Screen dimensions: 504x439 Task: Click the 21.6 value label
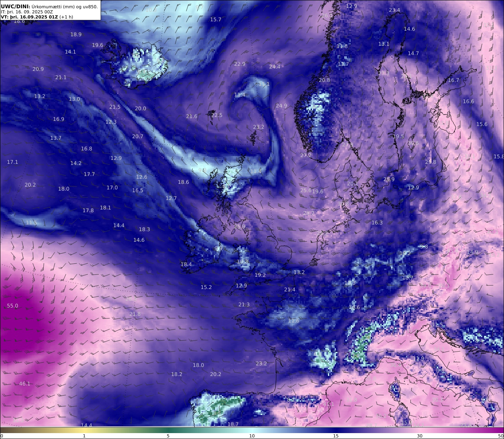pos(192,116)
